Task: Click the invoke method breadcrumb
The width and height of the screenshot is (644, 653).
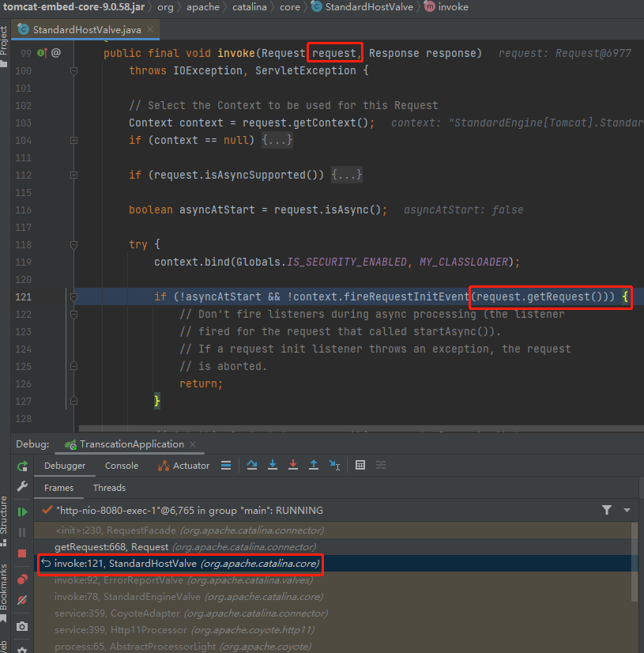Action: (446, 6)
